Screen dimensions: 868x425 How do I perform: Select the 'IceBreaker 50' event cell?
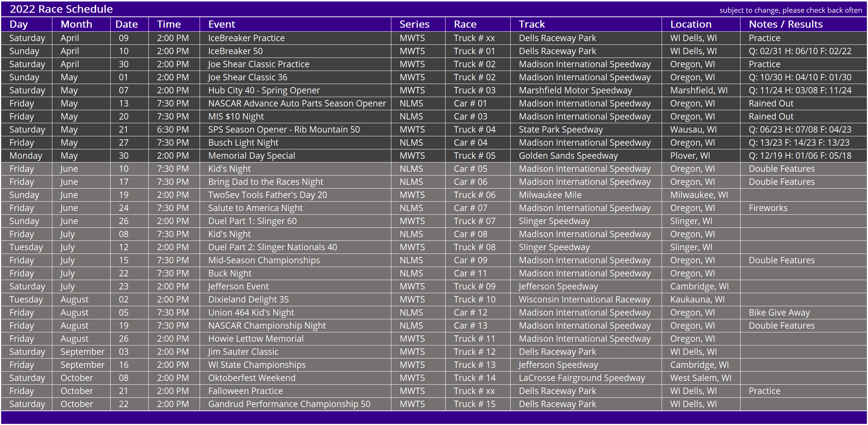pos(236,51)
